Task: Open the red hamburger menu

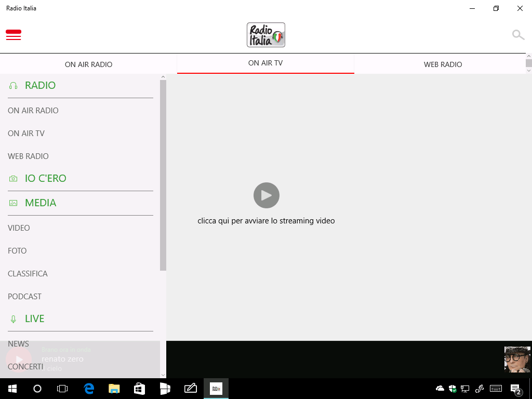Action: pyautogui.click(x=14, y=35)
